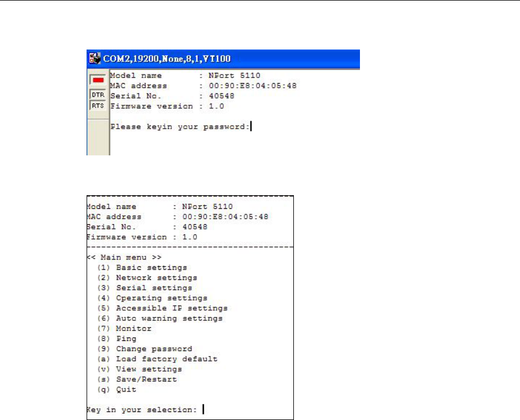Select menu item (8) Ping
Viewport: 520px width, 420px height.
(x=117, y=339)
